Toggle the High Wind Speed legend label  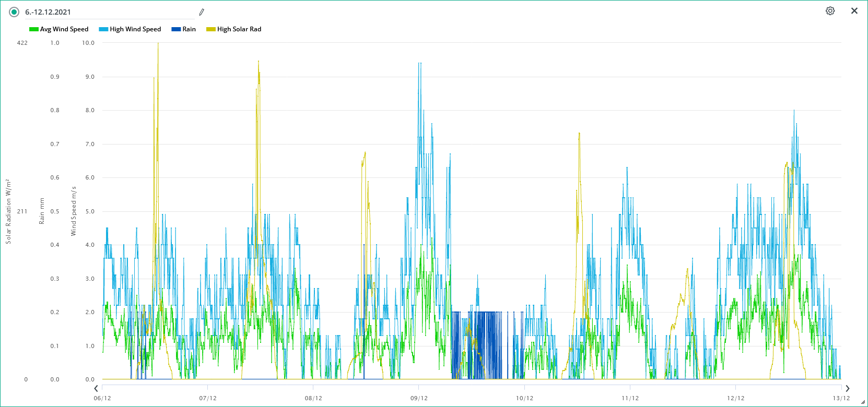click(x=135, y=29)
